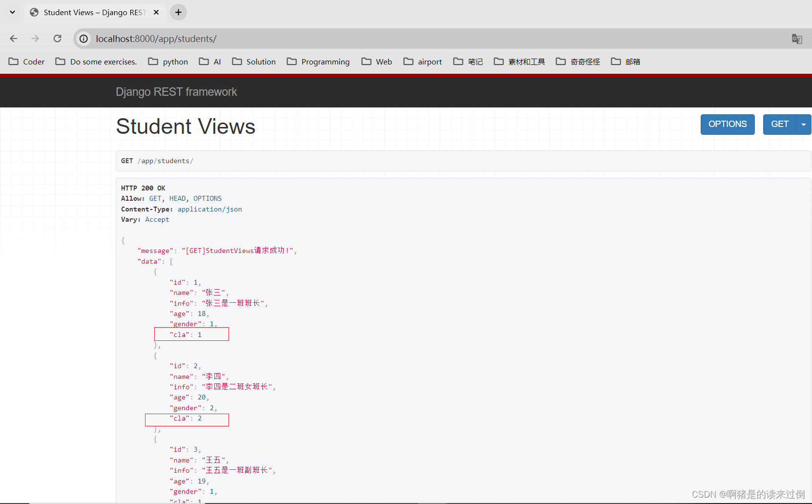Click the request line /app/students/
Image resolution: width=812 pixels, height=504 pixels.
[166, 161]
